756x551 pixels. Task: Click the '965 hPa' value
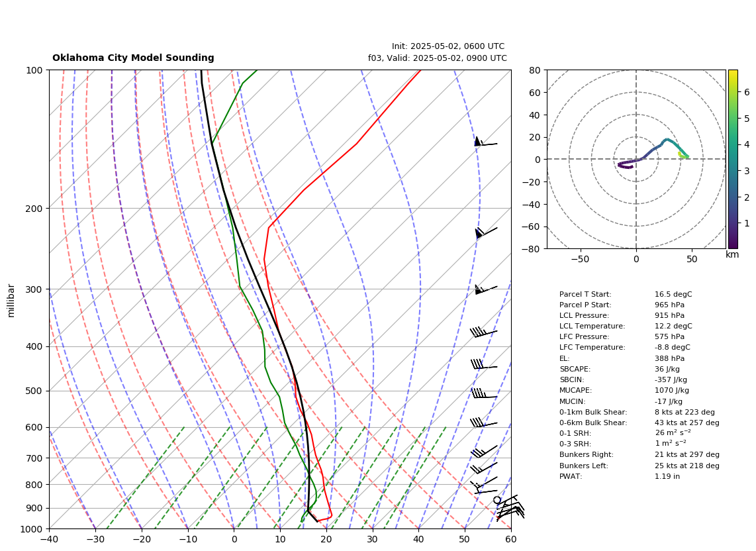click(x=669, y=305)
